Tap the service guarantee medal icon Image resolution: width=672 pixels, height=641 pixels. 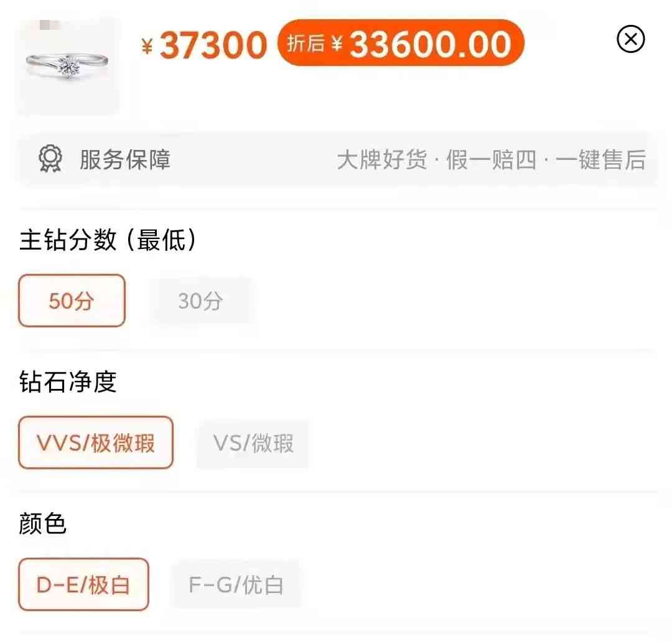[x=50, y=159]
